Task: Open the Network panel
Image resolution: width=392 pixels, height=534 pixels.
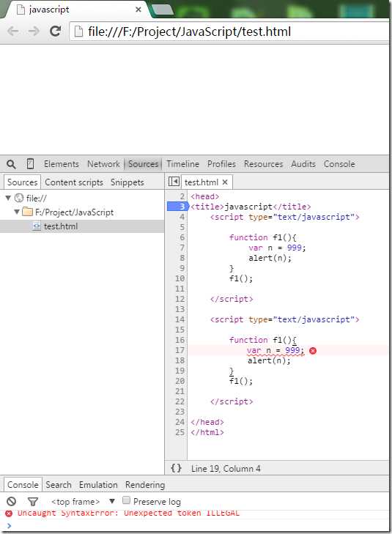Action: click(x=103, y=164)
